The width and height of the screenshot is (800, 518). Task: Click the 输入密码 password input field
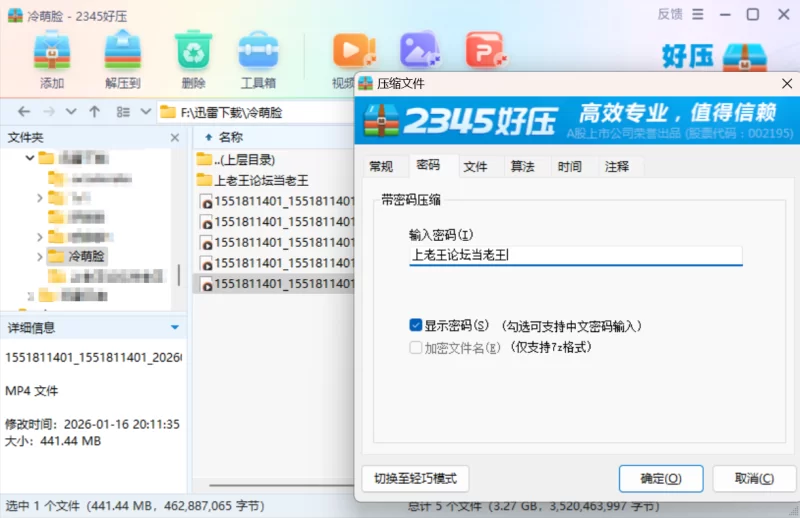(x=576, y=255)
